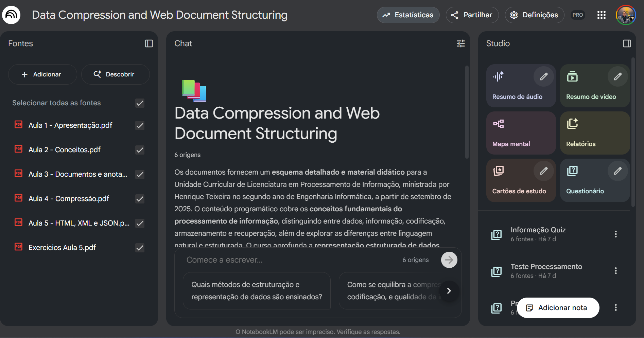Image resolution: width=644 pixels, height=338 pixels.
Task: Customize the Questionário pencil icon
Action: [617, 171]
